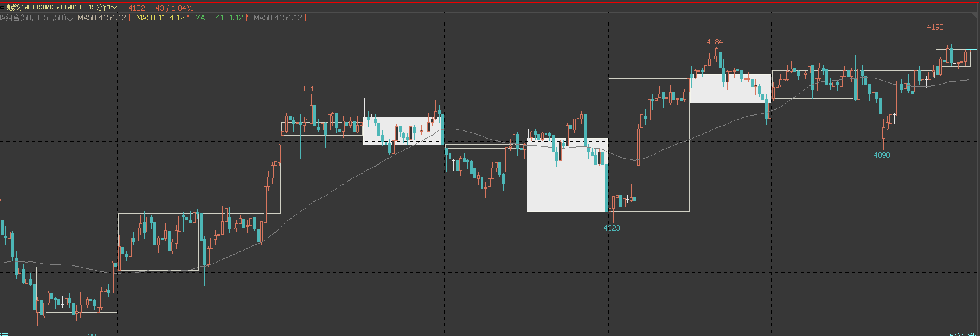The image size is (980, 336).
Task: Select the white MA50 4154.12 indicator label
Action: pyautogui.click(x=102, y=18)
